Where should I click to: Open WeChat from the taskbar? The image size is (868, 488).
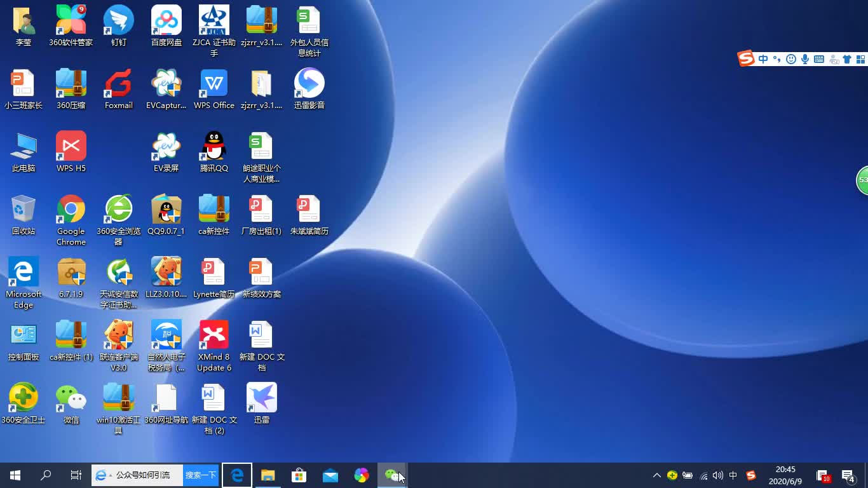tap(392, 475)
